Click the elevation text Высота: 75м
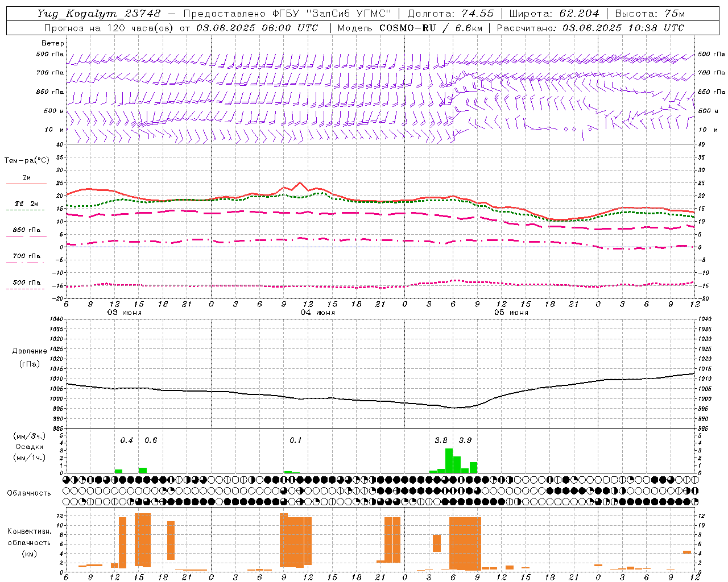The width and height of the screenshot is (728, 582). 650,14
